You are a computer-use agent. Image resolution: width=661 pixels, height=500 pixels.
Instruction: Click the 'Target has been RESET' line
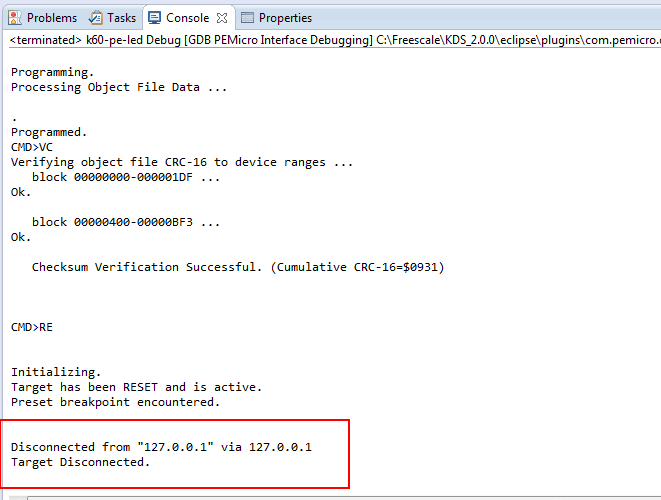(x=137, y=387)
